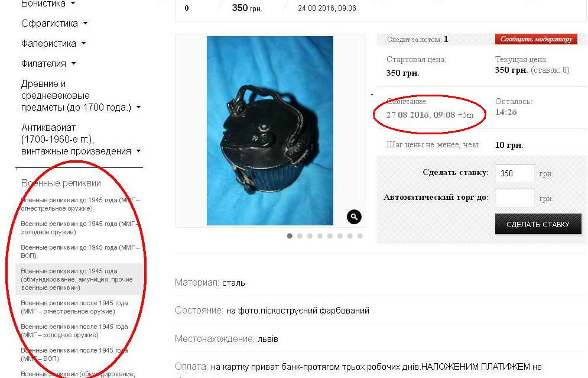Click the main lot photo image

(x=270, y=131)
